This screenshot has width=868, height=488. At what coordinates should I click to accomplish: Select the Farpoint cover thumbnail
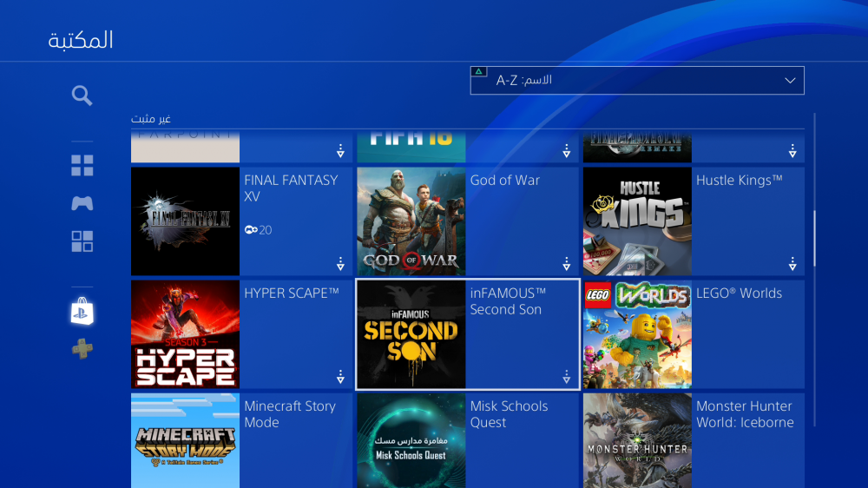(186, 147)
